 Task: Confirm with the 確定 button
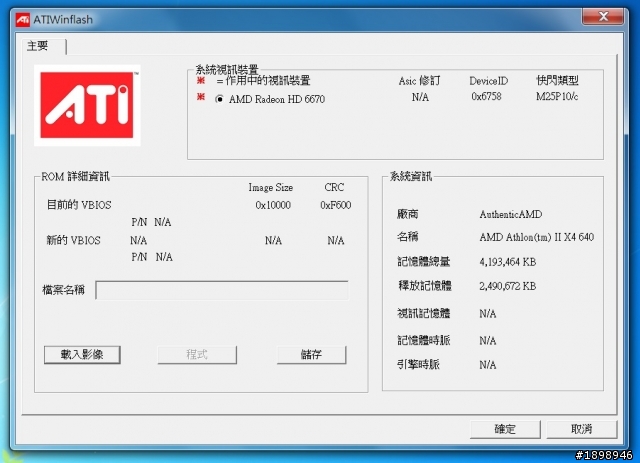(505, 429)
